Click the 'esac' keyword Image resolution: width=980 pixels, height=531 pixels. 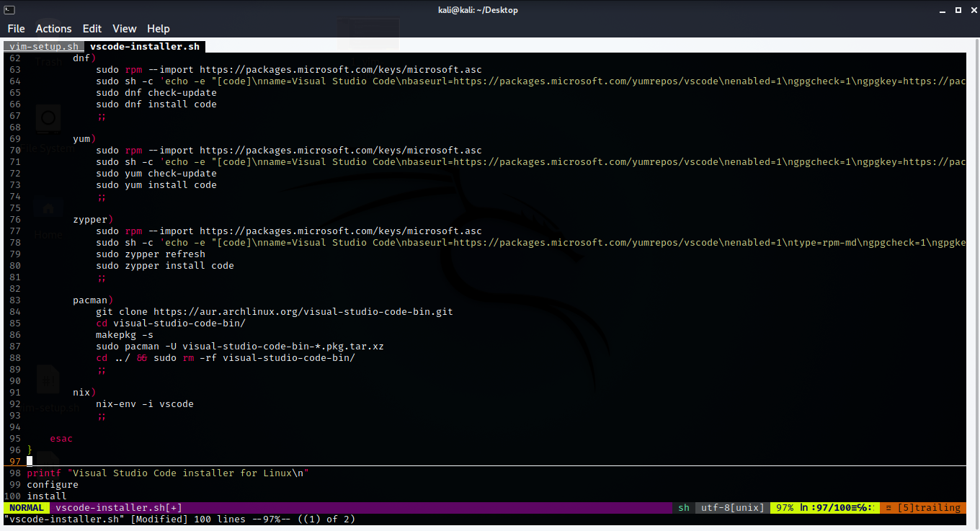pyautogui.click(x=61, y=439)
